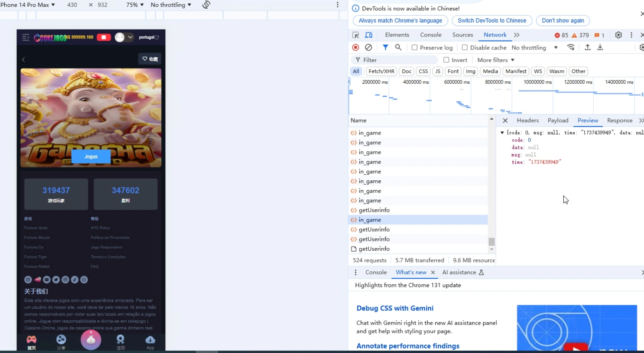The image size is (644, 353).
Task: Clear the network log
Action: coord(368,48)
